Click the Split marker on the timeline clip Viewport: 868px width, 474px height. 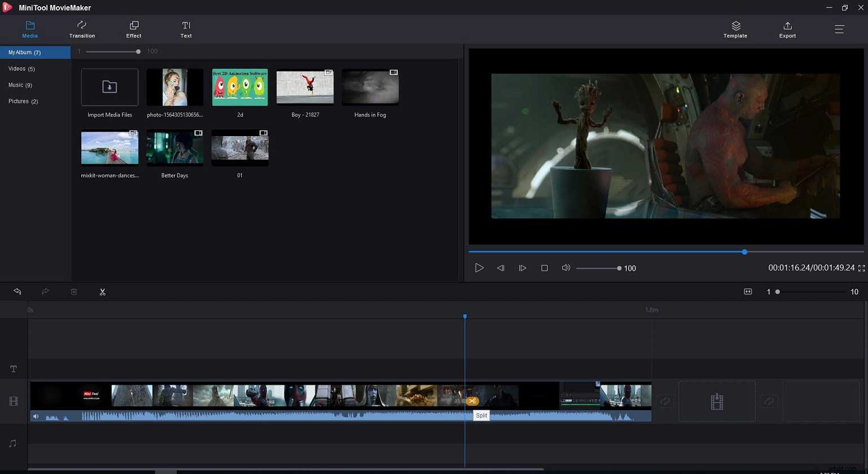click(x=472, y=401)
